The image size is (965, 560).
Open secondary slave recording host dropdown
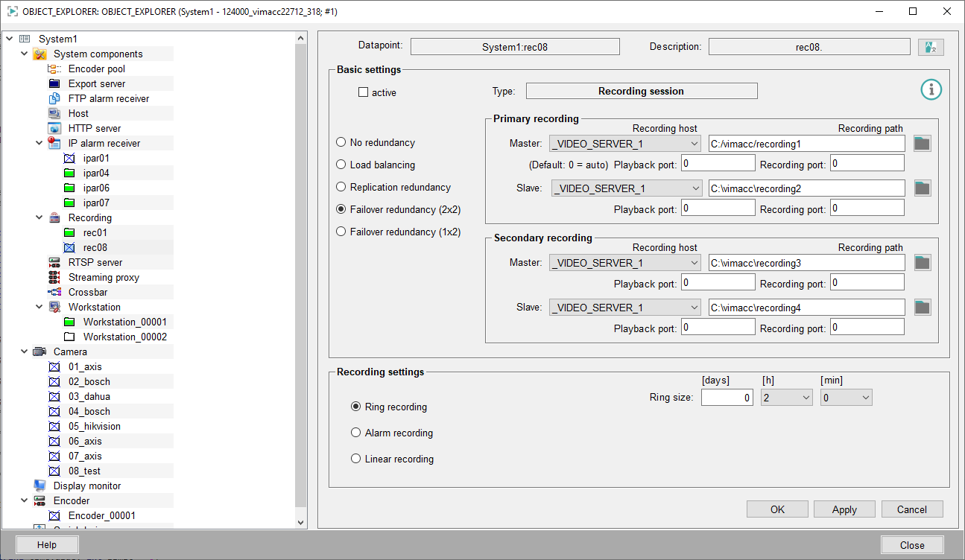coord(624,308)
